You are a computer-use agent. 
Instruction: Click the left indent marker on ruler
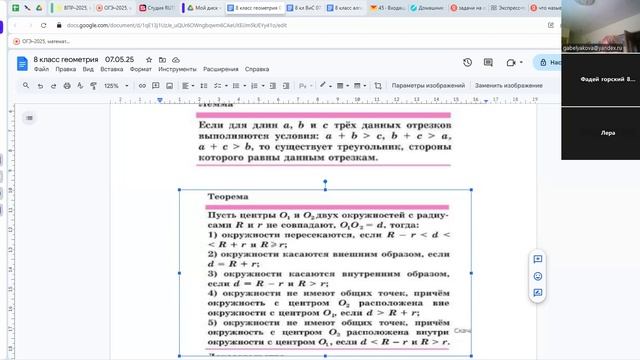[x=160, y=100]
